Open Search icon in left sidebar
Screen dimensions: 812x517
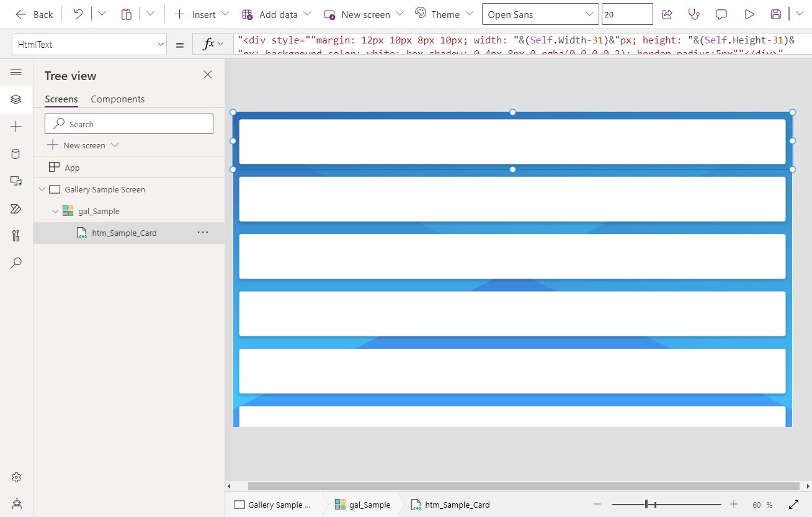(x=16, y=263)
